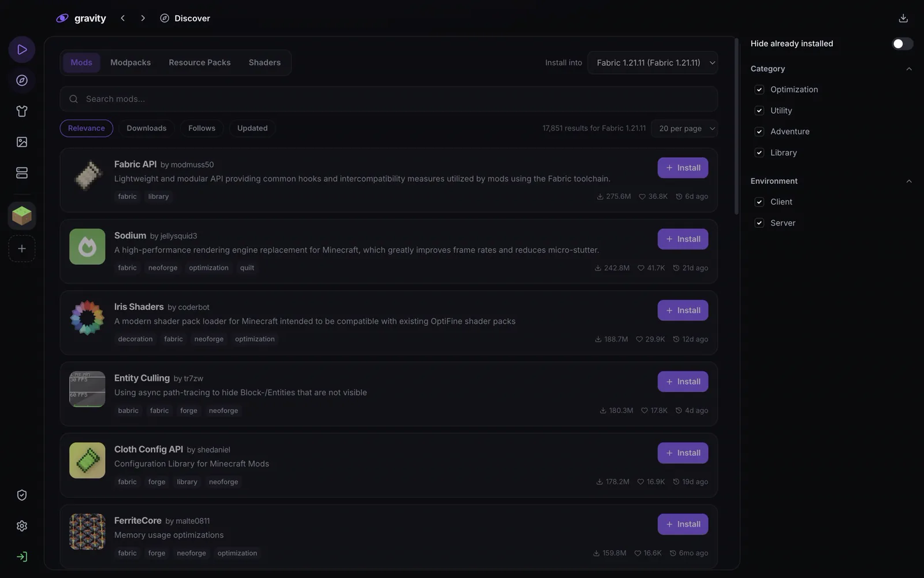
Task: Uncheck the Client environment checkbox
Action: click(759, 202)
